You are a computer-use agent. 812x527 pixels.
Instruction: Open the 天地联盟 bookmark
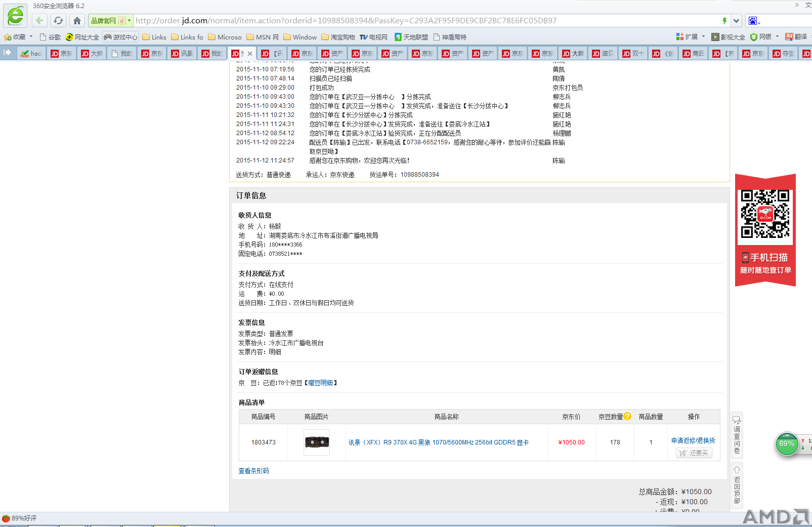(x=411, y=37)
